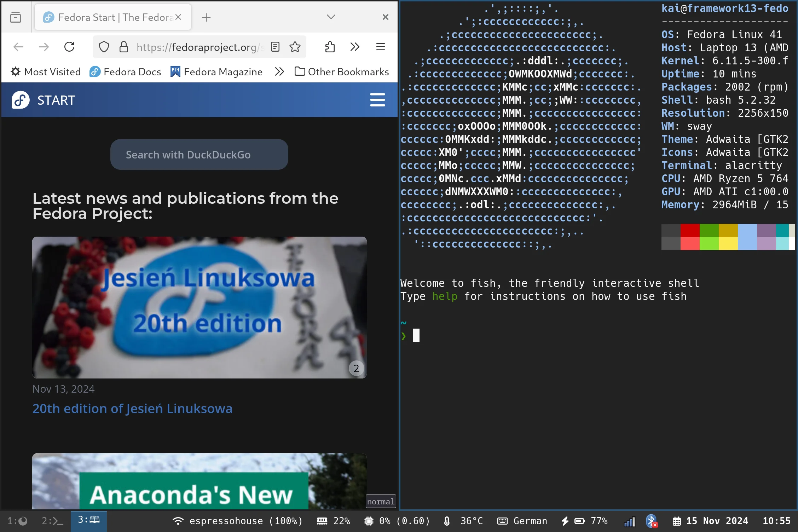798x532 pixels.
Task: Click the German keyboard layout indicator
Action: [x=522, y=521]
